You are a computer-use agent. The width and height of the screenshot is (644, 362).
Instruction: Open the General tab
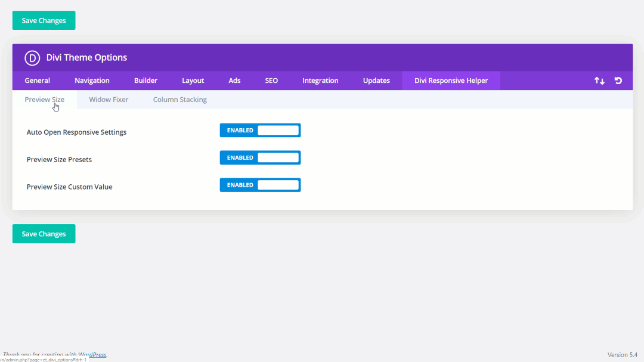point(38,81)
